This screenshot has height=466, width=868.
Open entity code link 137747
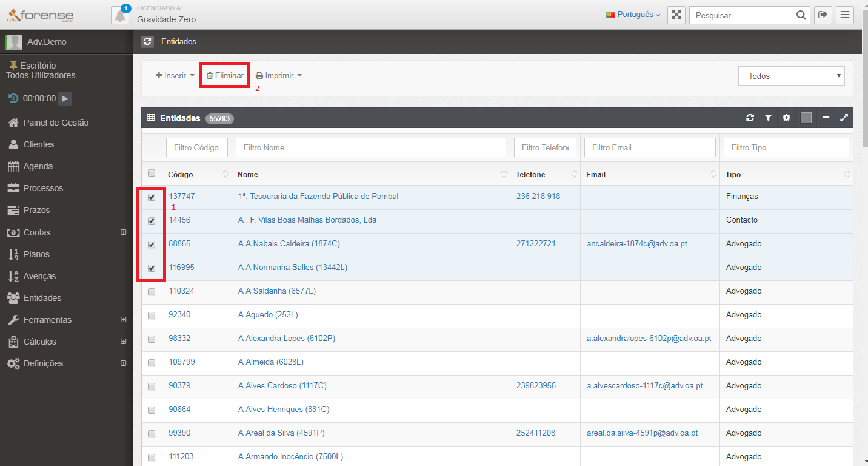point(182,197)
